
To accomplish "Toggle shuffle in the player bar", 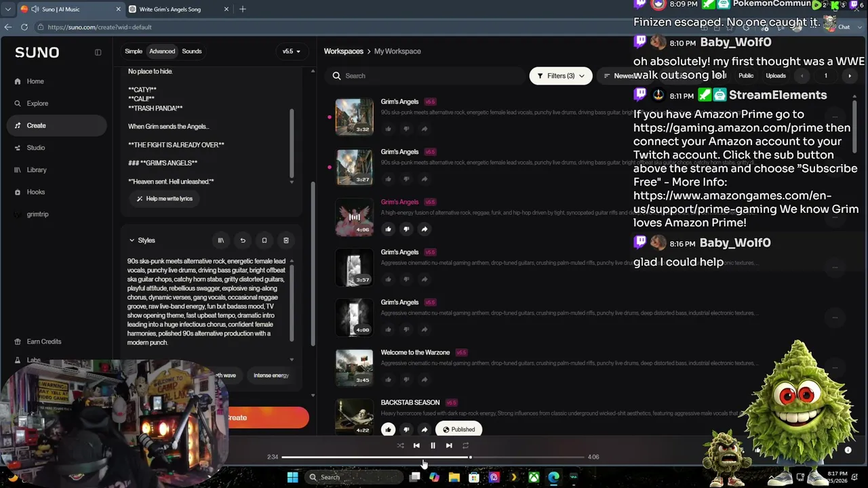I will [x=400, y=445].
